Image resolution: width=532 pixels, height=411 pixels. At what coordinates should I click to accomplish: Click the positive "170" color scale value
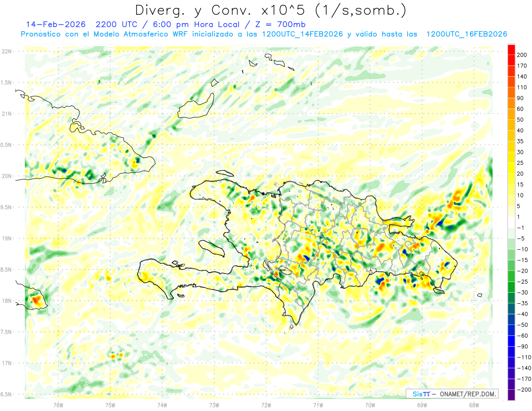[x=522, y=66]
